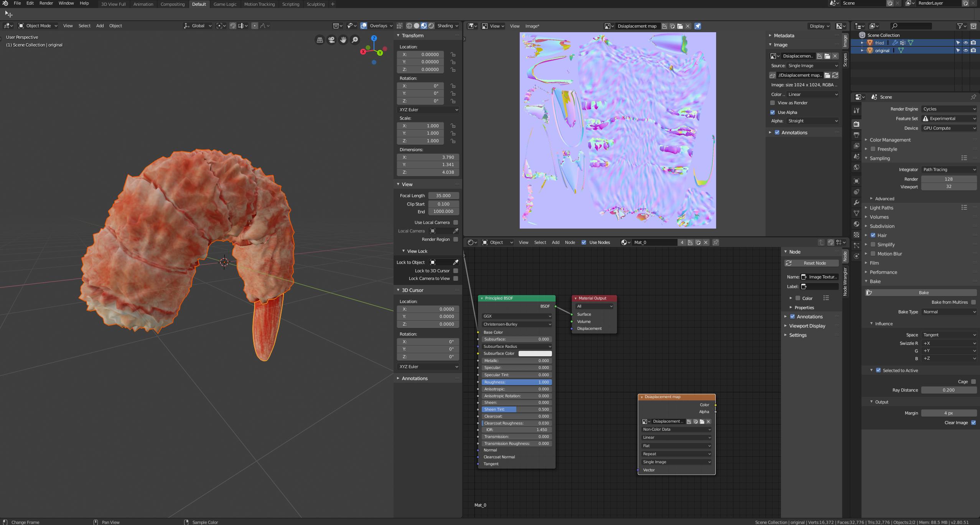980x525 pixels.
Task: Open the Render menu
Action: coord(46,3)
